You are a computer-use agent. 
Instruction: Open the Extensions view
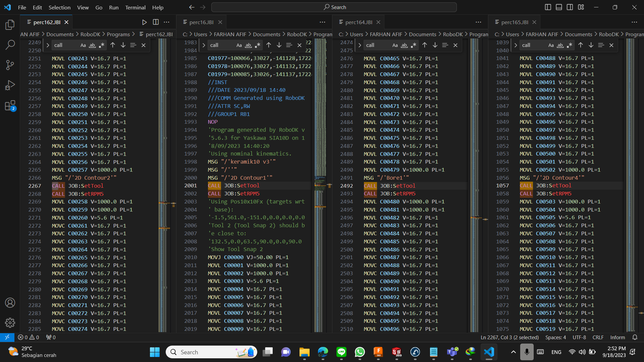(x=10, y=106)
